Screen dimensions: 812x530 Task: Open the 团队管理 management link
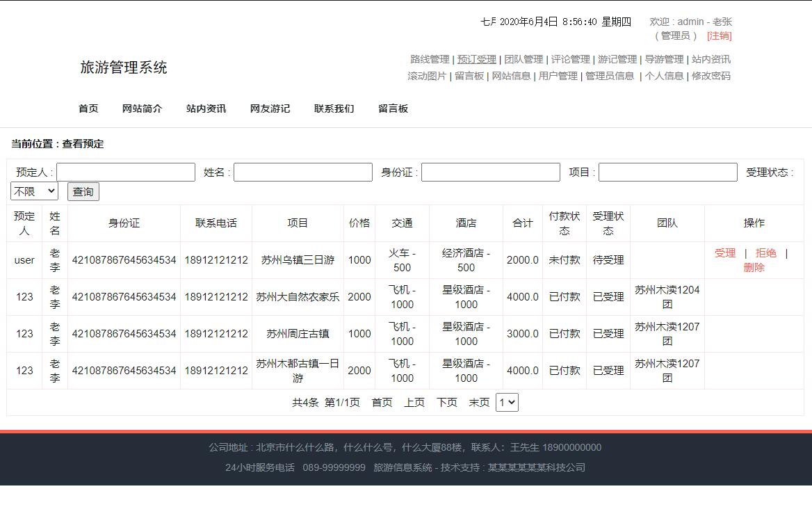525,59
